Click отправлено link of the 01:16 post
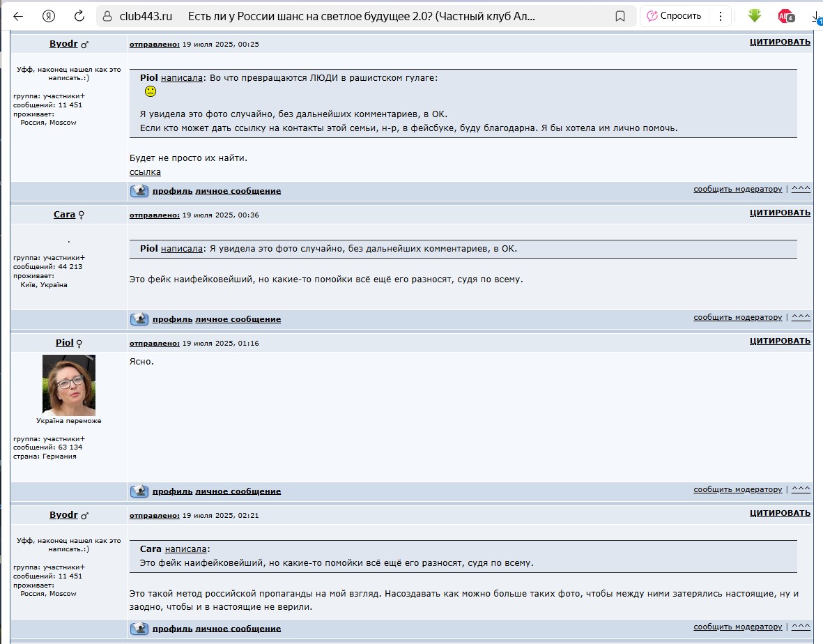This screenshot has width=823, height=644. 154,343
